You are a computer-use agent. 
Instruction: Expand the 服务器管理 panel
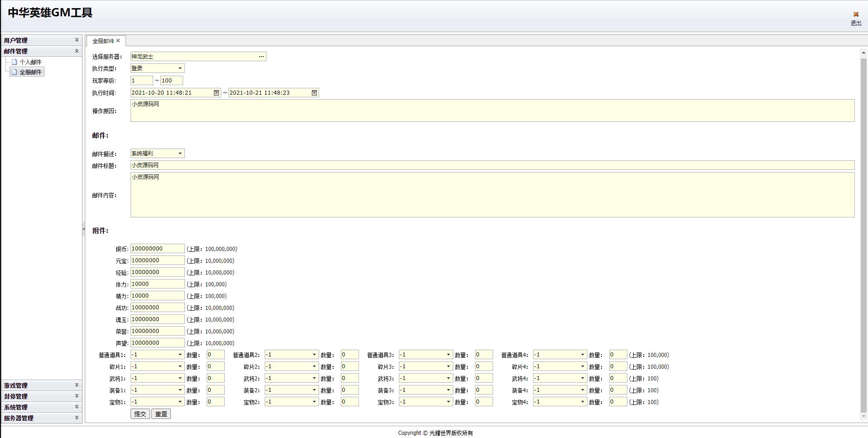click(x=77, y=418)
